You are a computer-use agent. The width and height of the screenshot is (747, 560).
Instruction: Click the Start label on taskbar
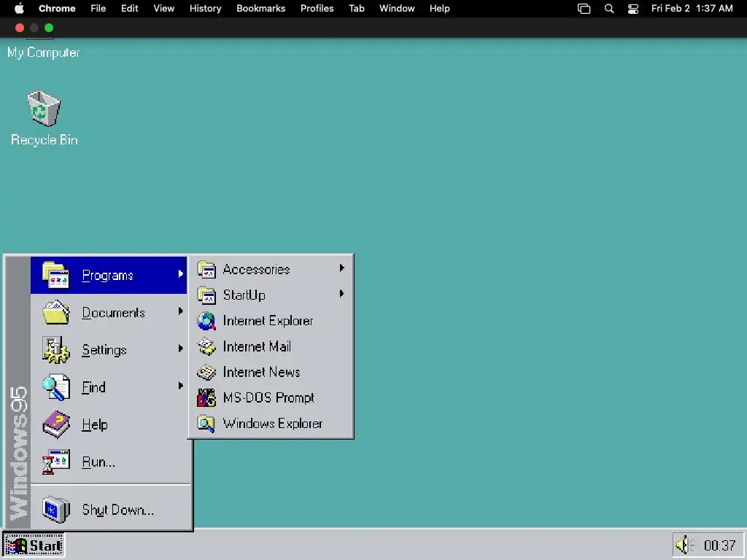46,545
